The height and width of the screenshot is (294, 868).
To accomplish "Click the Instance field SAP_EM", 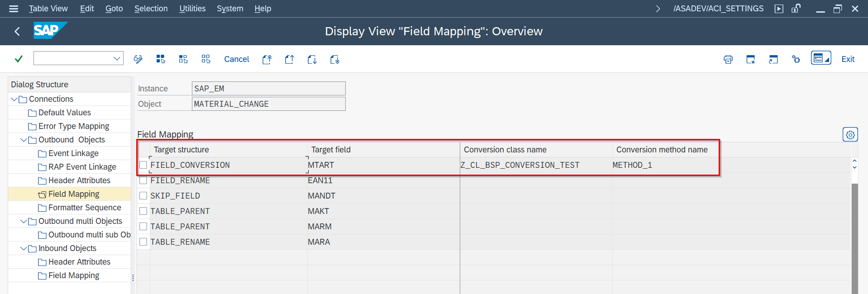I will [x=269, y=89].
